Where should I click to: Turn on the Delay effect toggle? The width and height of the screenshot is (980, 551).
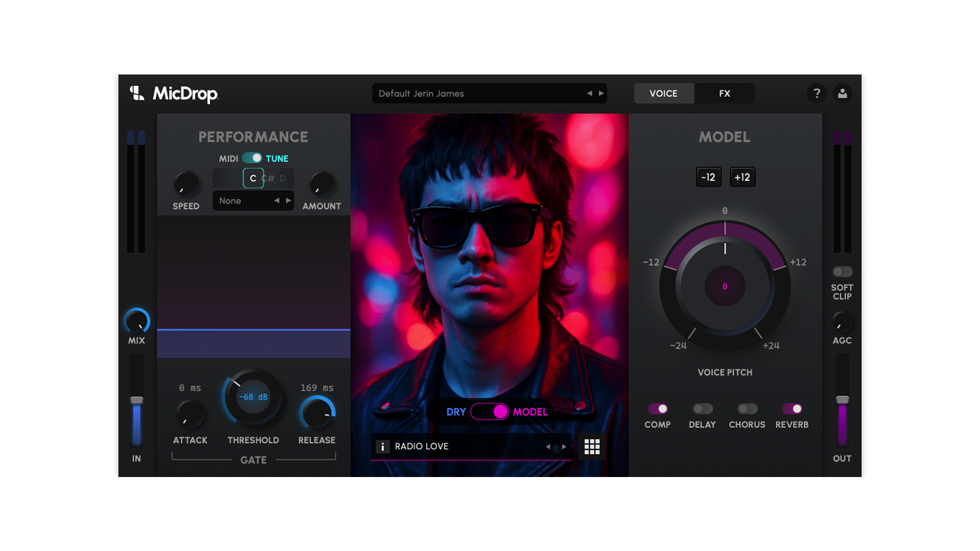[x=702, y=409]
